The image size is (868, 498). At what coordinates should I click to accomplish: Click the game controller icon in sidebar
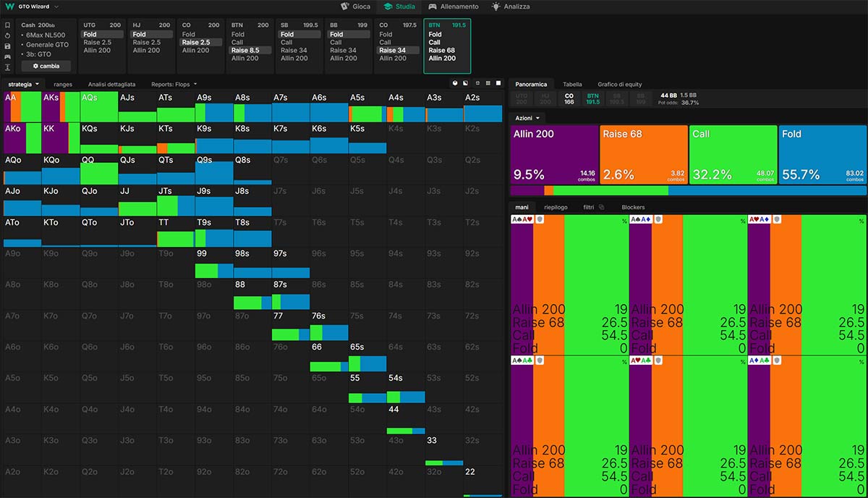click(x=7, y=56)
